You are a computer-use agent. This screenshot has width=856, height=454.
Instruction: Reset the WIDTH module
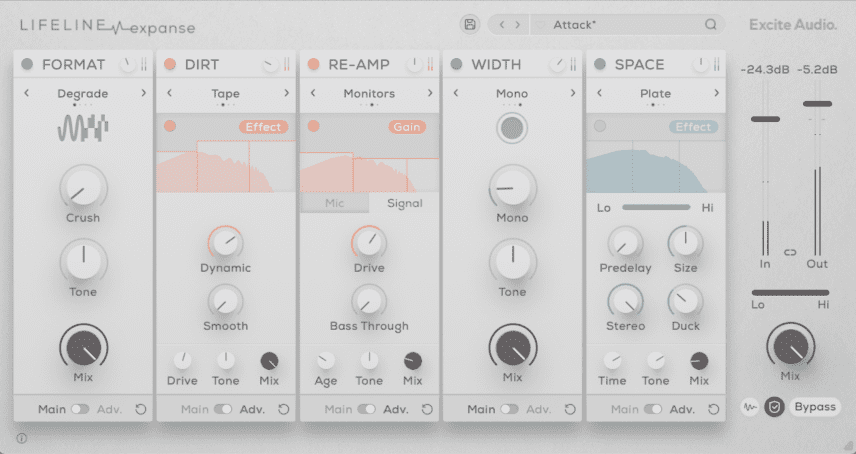point(570,409)
